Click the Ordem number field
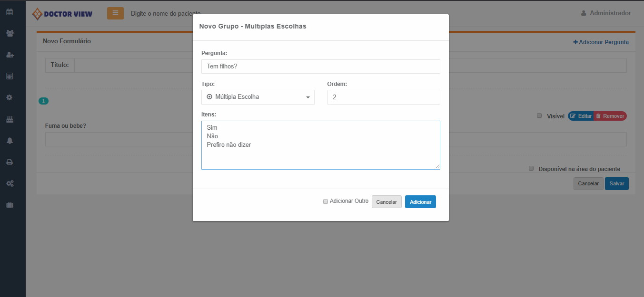 [x=383, y=97]
